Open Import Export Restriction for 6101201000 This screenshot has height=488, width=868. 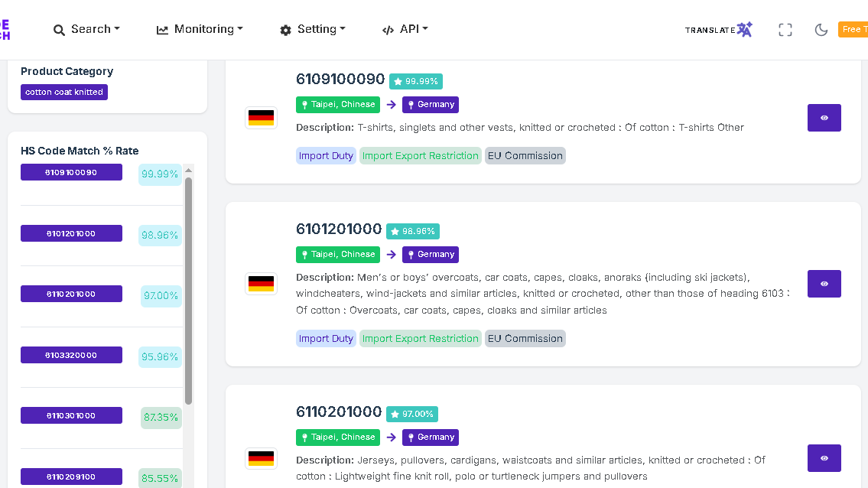click(420, 339)
